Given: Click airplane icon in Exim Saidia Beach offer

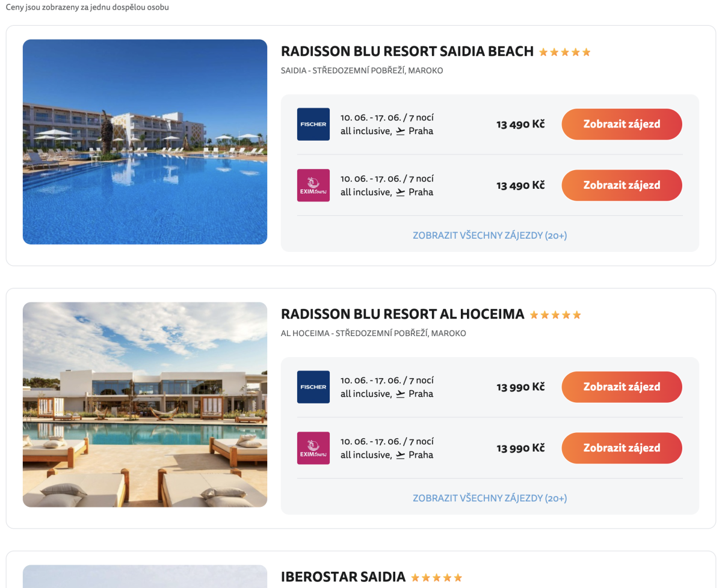Looking at the screenshot, I should coord(401,192).
